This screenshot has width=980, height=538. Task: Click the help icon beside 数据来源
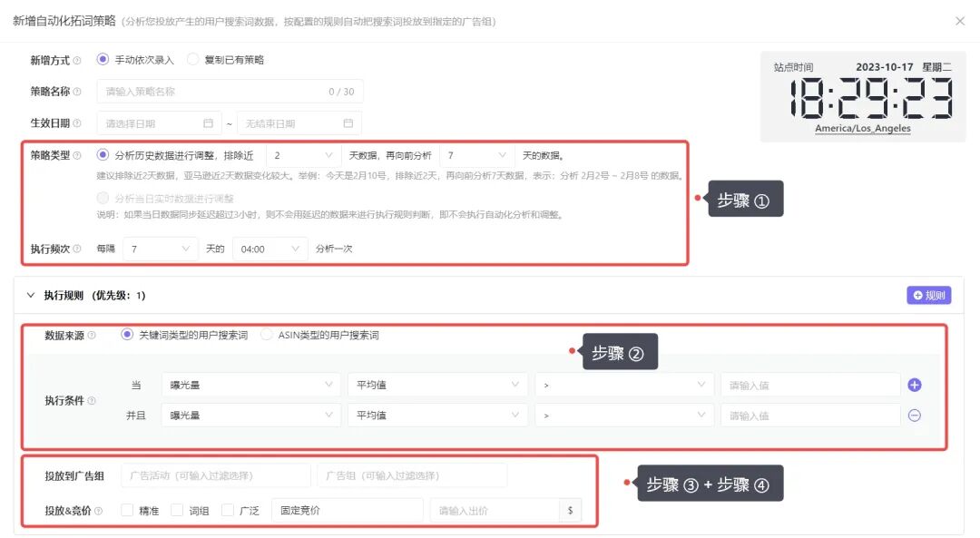click(91, 335)
